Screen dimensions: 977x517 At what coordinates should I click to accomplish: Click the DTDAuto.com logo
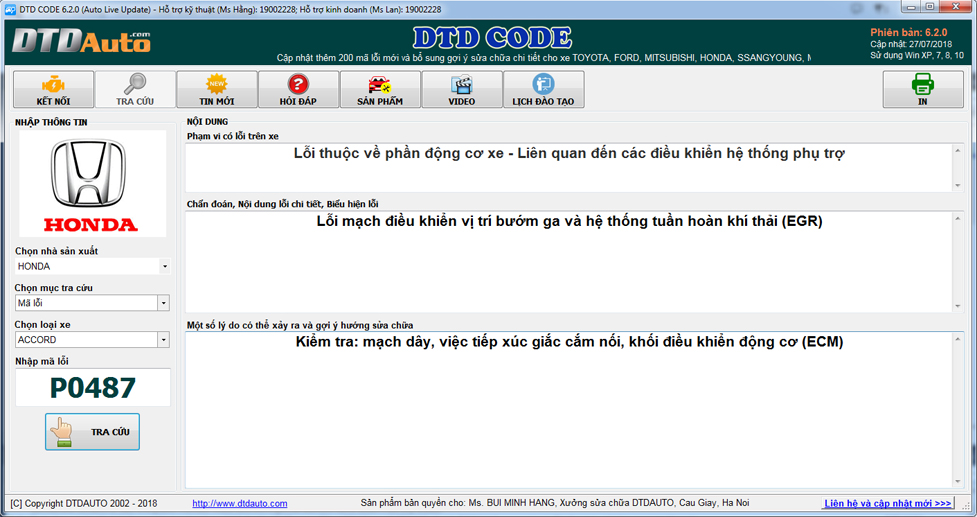(x=81, y=41)
